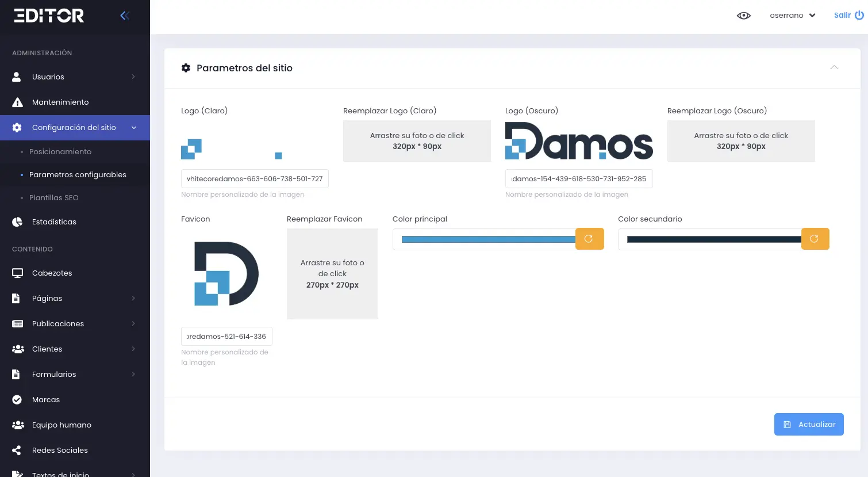
Task: Click the Estadísticas pie chart icon
Action: (17, 222)
